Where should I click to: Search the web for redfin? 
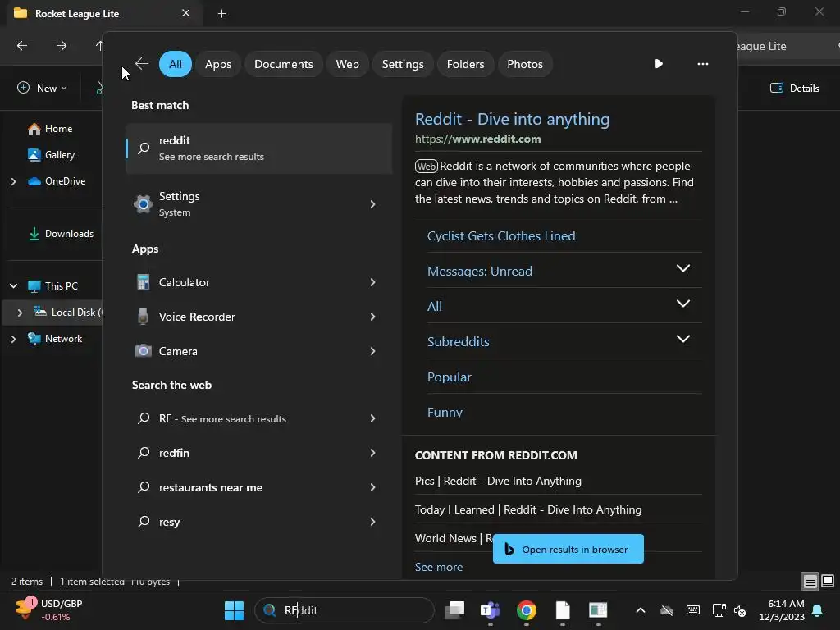(258, 453)
